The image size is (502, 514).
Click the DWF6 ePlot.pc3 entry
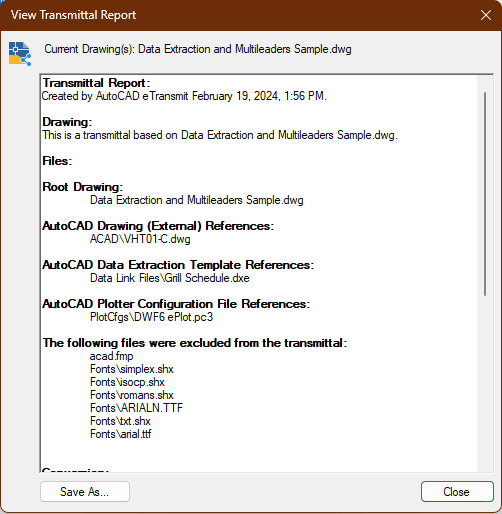coord(151,317)
